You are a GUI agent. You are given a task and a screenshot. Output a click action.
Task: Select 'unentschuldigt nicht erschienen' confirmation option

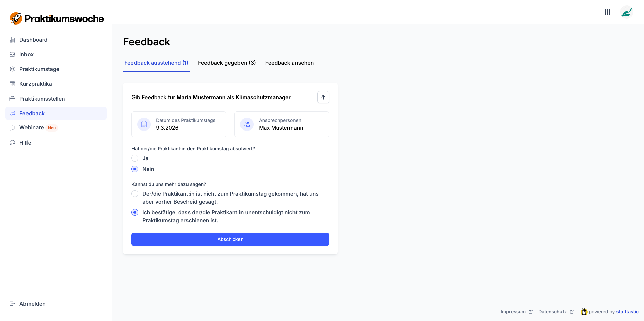pos(135,212)
